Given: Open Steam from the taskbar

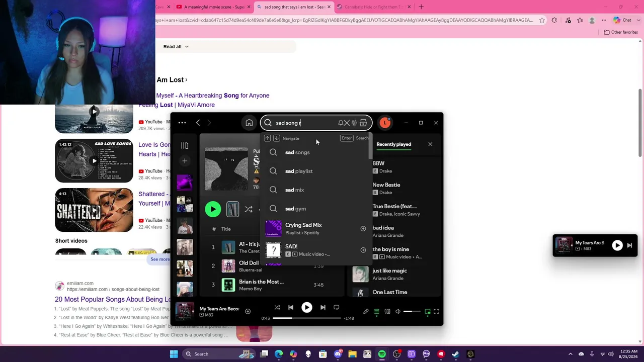Looking at the screenshot, I should pos(455,354).
